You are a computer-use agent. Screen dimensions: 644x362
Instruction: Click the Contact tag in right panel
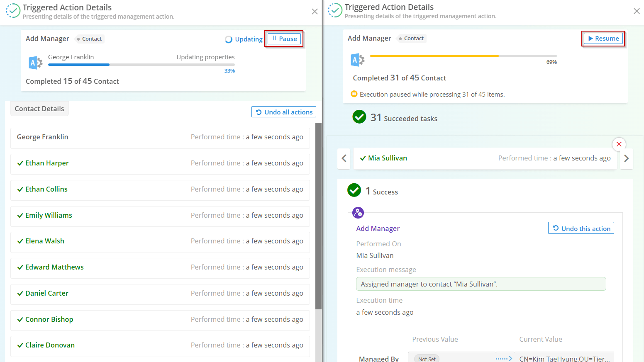point(411,38)
